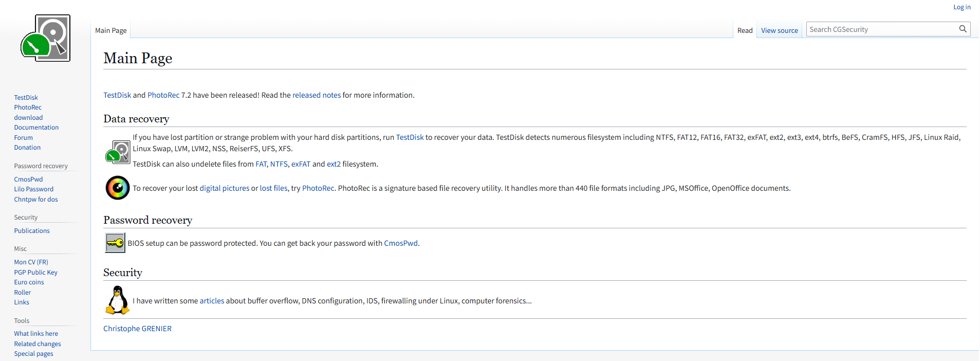Open Special pages link
The image size is (980, 361).
pos(33,354)
